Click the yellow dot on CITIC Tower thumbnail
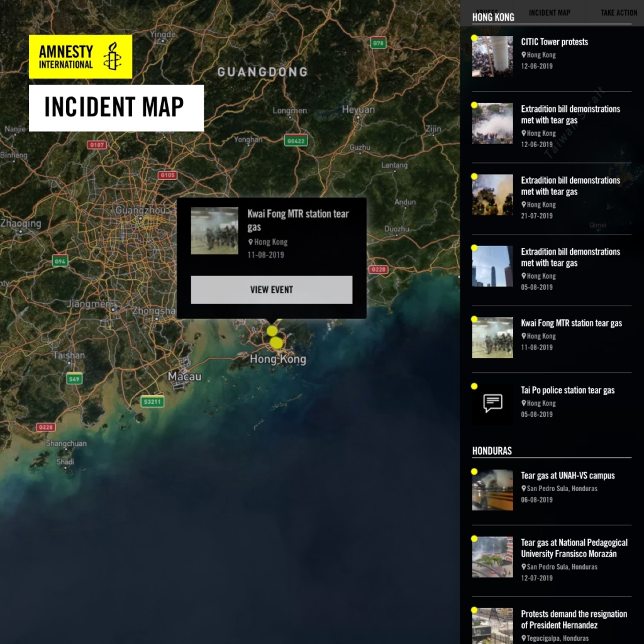644x644 pixels. click(474, 38)
